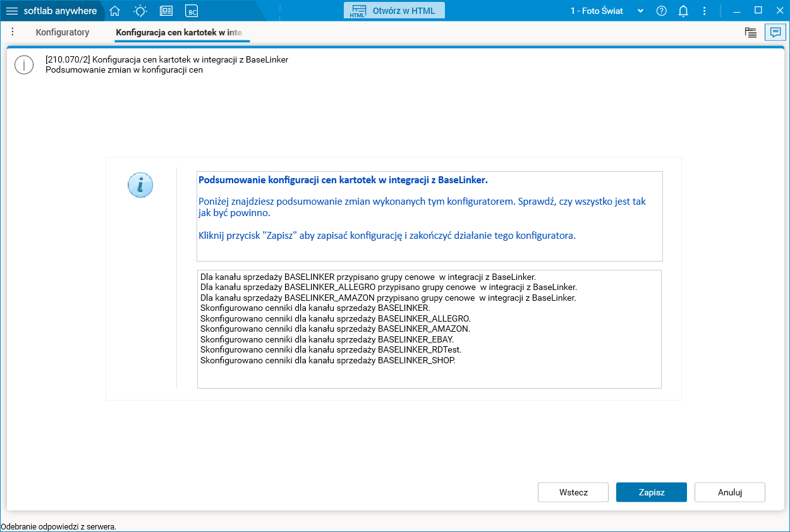Maximize the application window
This screenshot has width=790, height=532.
[758, 11]
